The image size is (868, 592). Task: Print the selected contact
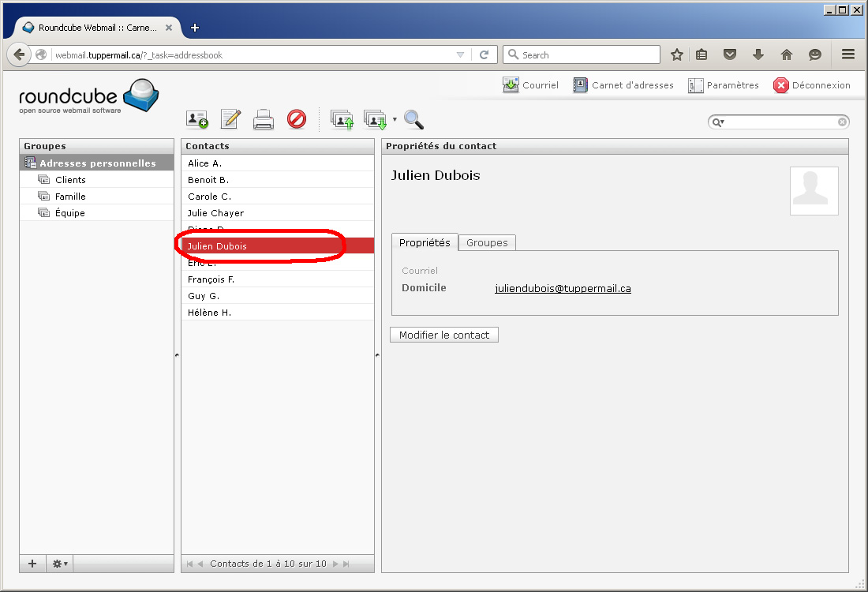pos(263,119)
